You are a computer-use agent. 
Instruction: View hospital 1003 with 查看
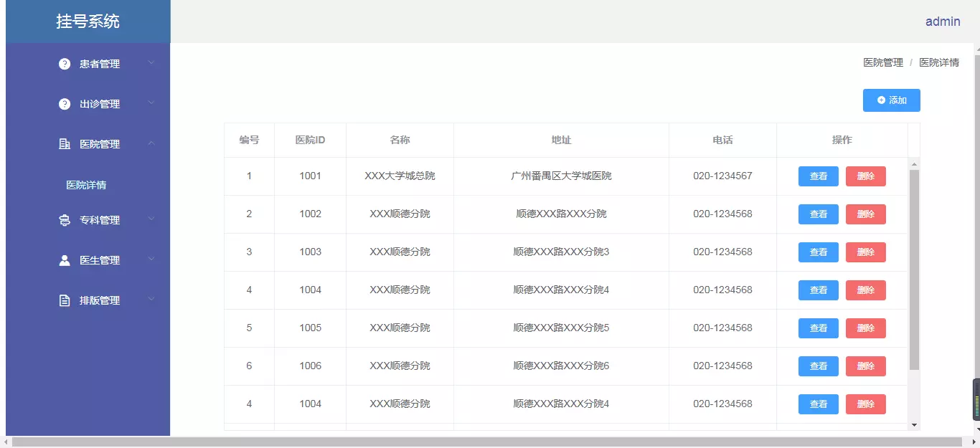[819, 252]
